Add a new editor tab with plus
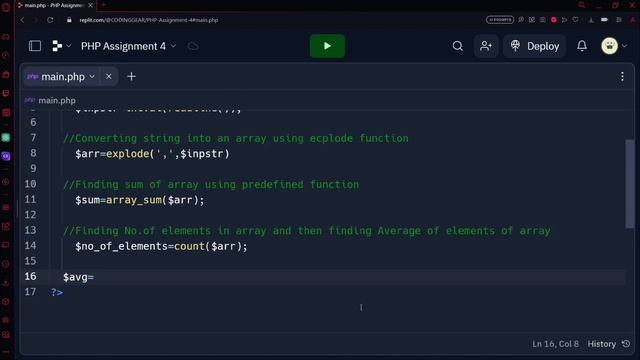Viewport: 640px width, 360px height. 131,76
